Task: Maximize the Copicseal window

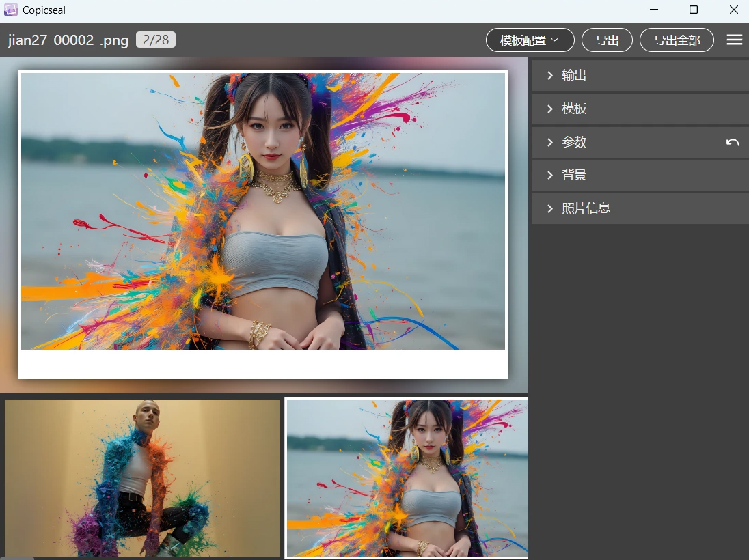Action: tap(694, 10)
